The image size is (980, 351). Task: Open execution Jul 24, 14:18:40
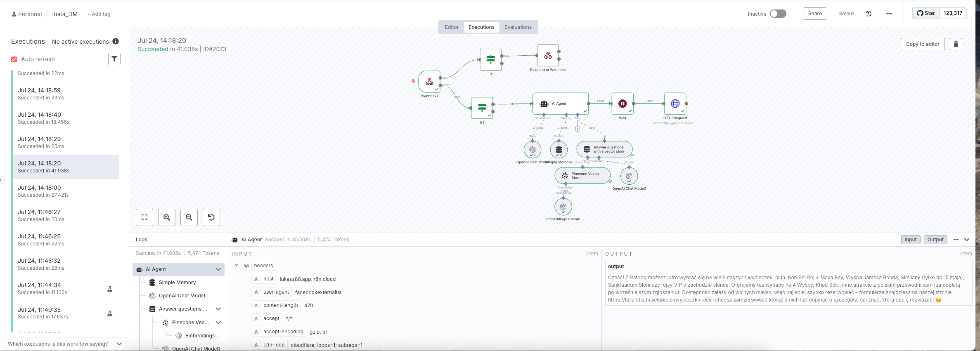(x=66, y=118)
